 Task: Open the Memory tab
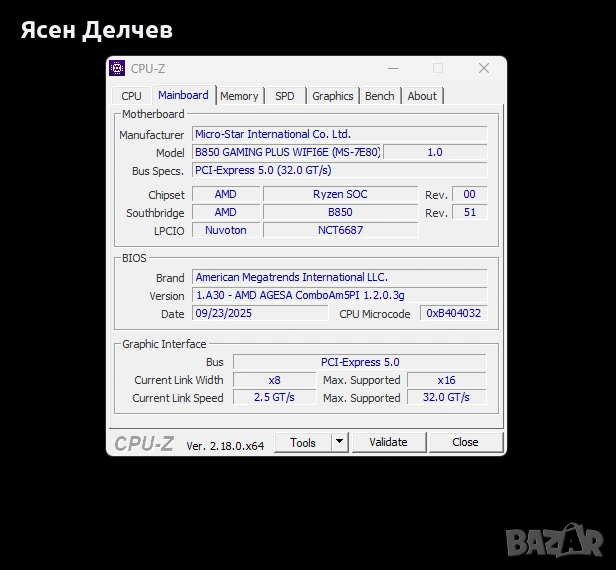239,96
